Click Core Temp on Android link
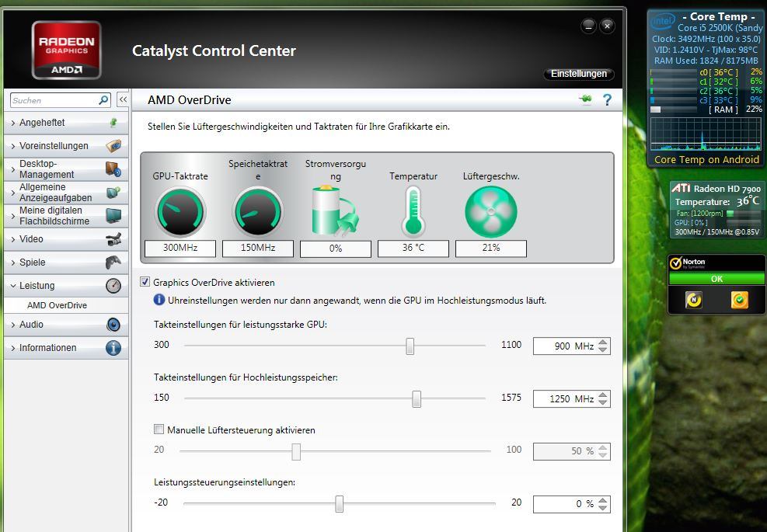Image resolution: width=767 pixels, height=532 pixels. [706, 159]
